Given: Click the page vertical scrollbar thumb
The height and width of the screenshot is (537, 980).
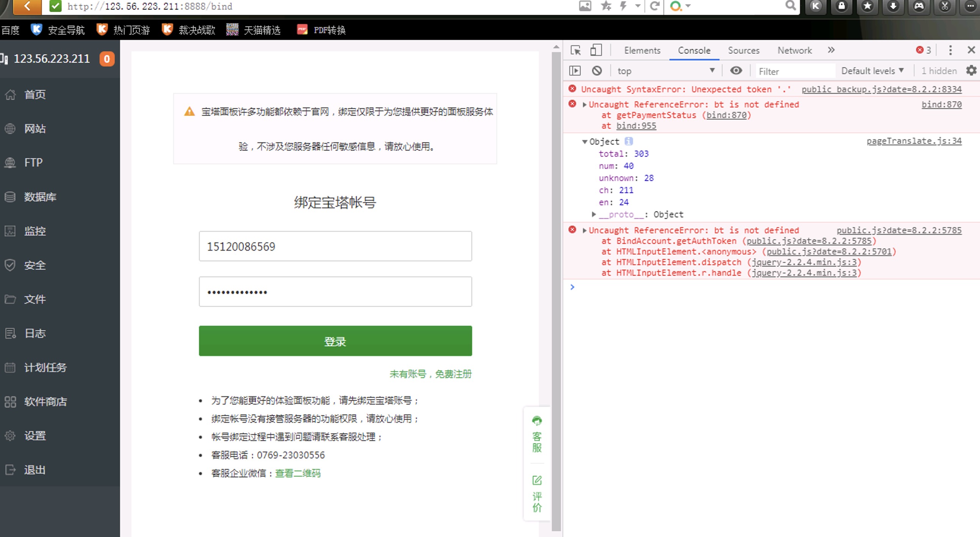Looking at the screenshot, I should [556, 291].
